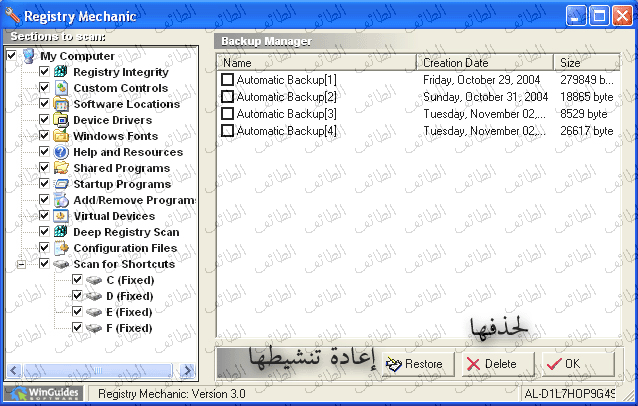Image resolution: width=638 pixels, height=406 pixels.
Task: Click the Shared Programs folder icon
Action: (x=61, y=168)
